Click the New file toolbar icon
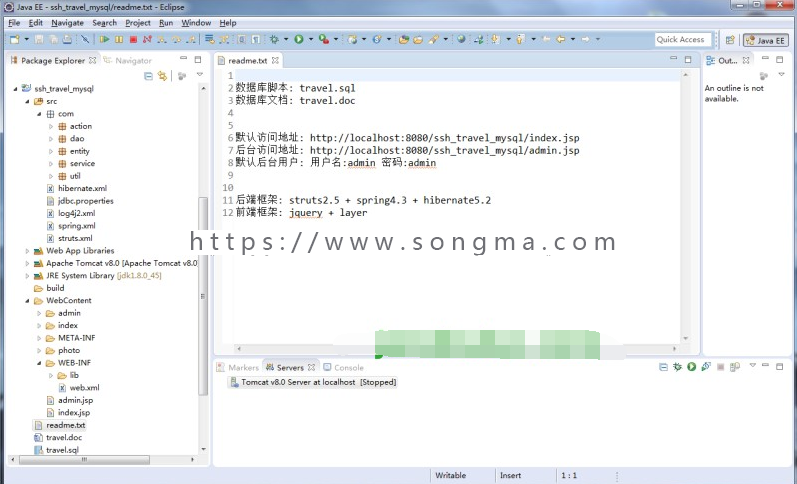 [x=15, y=39]
